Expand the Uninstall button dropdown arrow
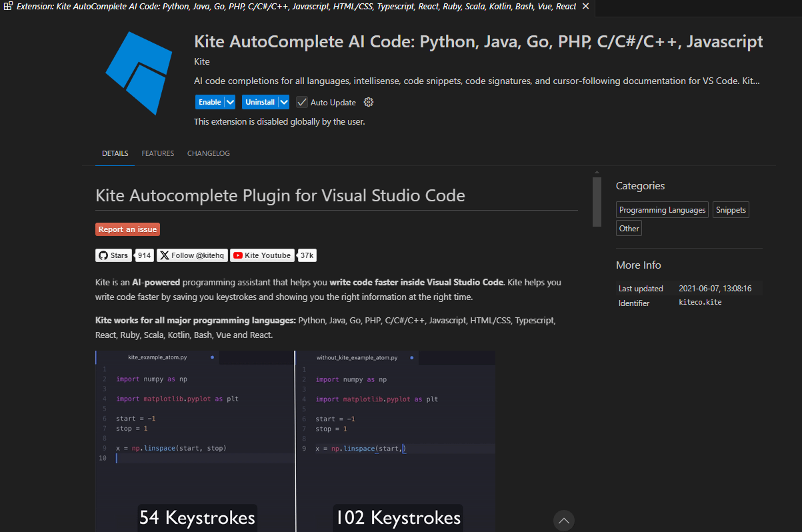Image resolution: width=802 pixels, height=532 pixels. click(x=284, y=102)
